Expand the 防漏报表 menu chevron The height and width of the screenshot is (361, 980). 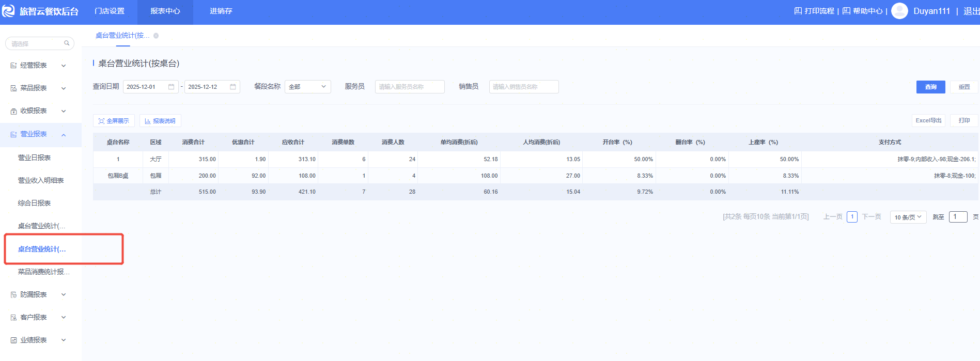click(x=64, y=295)
